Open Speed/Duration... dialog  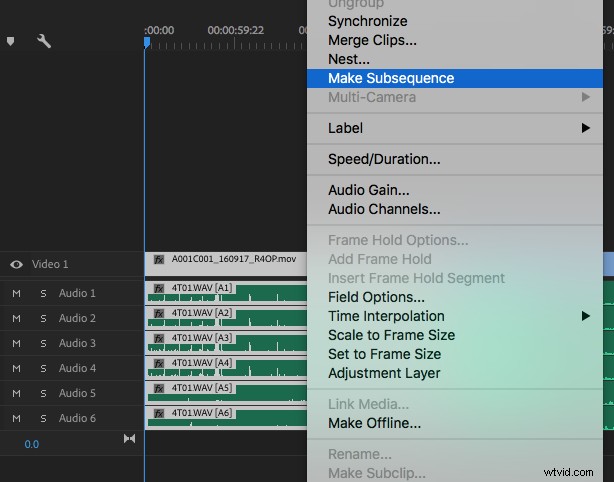pos(455,159)
